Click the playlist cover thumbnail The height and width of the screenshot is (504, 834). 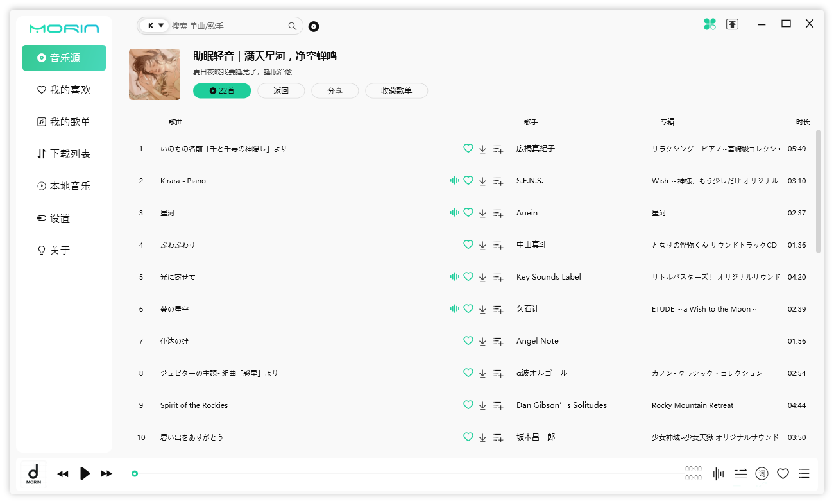pos(155,74)
